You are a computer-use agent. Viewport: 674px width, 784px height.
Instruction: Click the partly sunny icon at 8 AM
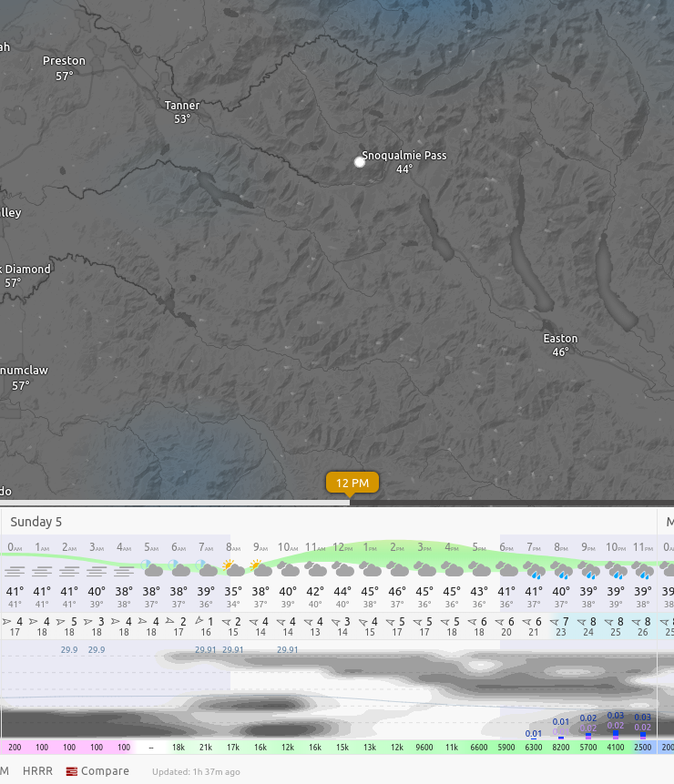tap(233, 569)
